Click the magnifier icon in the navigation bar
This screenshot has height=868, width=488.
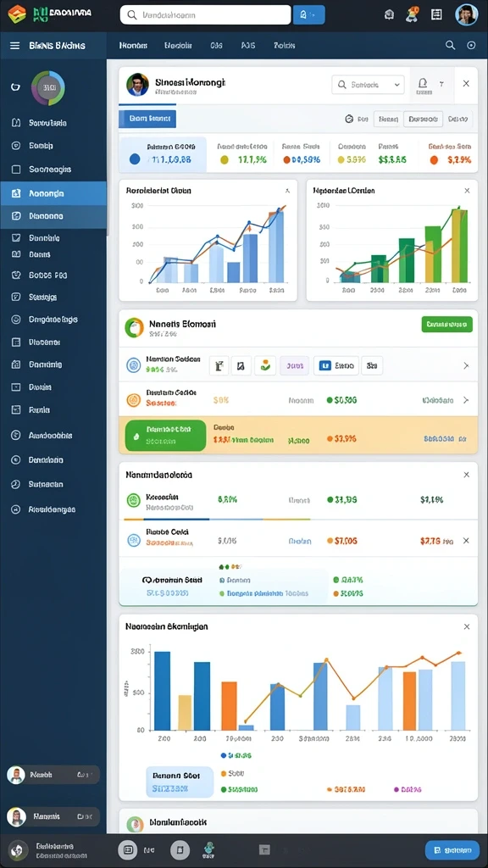(x=451, y=46)
